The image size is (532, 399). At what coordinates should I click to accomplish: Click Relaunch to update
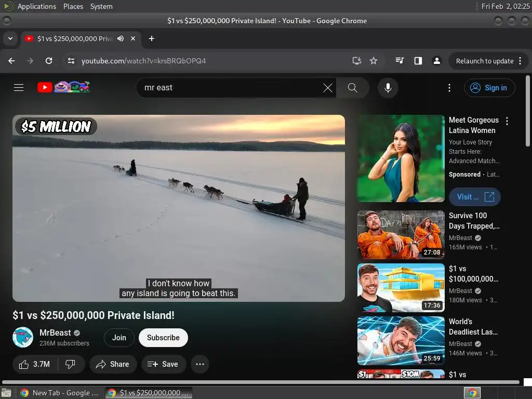click(485, 61)
